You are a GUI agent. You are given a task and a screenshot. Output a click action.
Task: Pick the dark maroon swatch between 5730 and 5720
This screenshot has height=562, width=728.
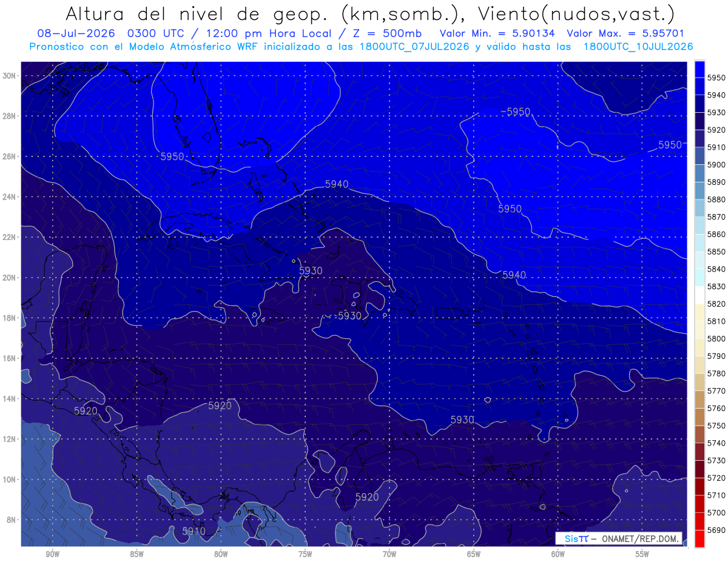tap(699, 469)
